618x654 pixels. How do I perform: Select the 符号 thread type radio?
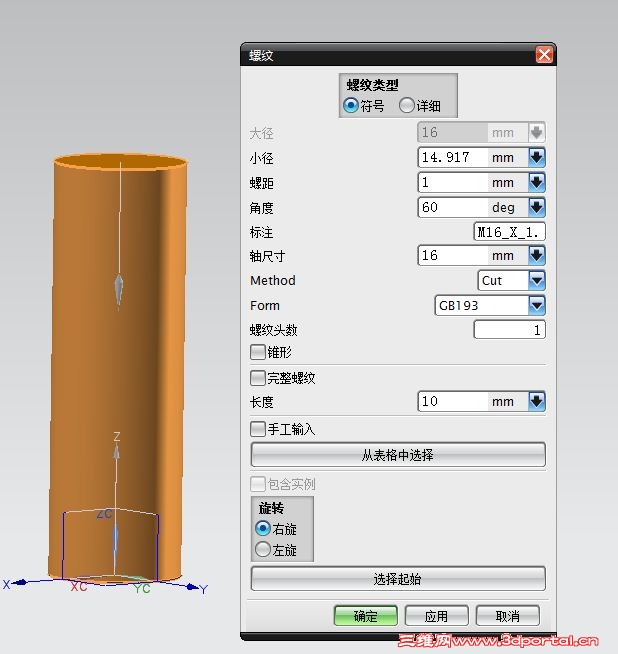point(351,105)
